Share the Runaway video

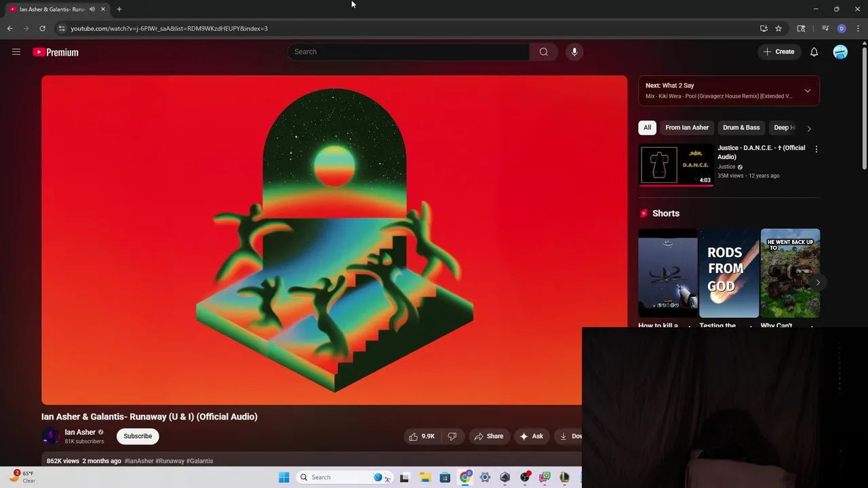coord(489,436)
